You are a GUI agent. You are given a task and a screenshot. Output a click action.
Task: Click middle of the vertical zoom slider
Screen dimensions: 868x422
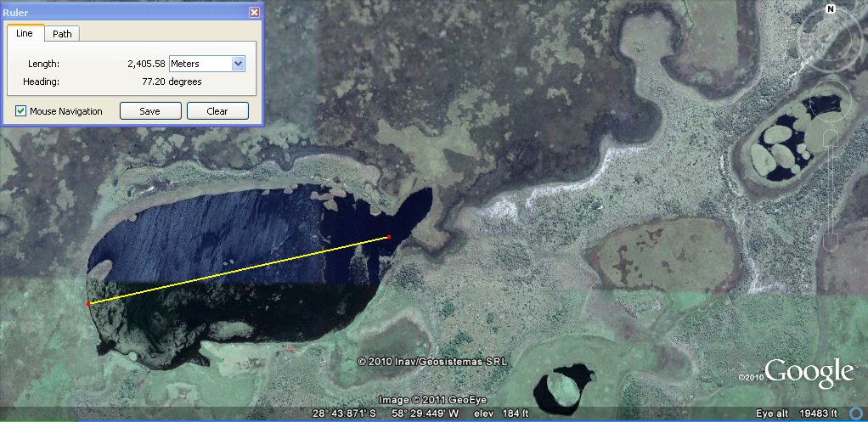(830, 193)
